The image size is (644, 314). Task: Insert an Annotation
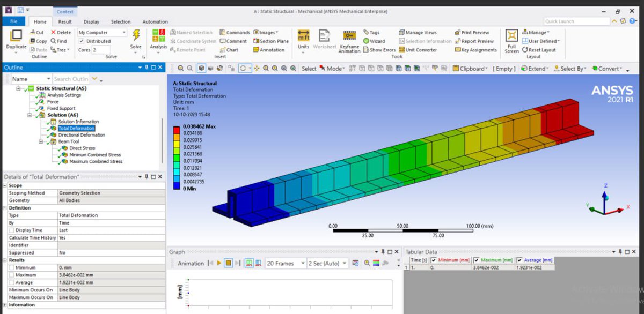pyautogui.click(x=269, y=50)
